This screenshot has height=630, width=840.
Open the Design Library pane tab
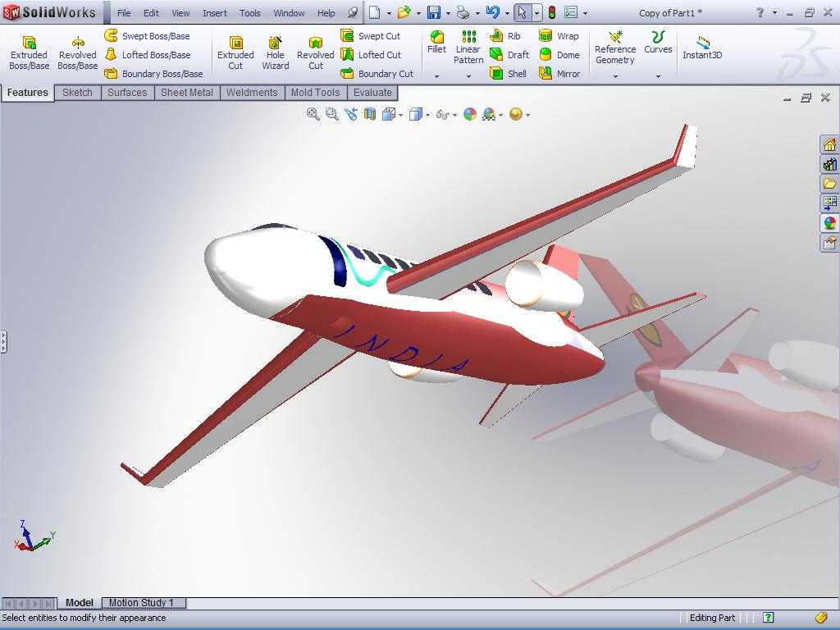[x=829, y=164]
